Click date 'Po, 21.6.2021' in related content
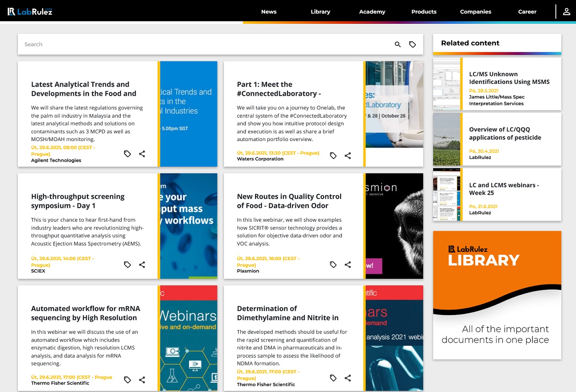The height and width of the screenshot is (392, 576). click(483, 207)
